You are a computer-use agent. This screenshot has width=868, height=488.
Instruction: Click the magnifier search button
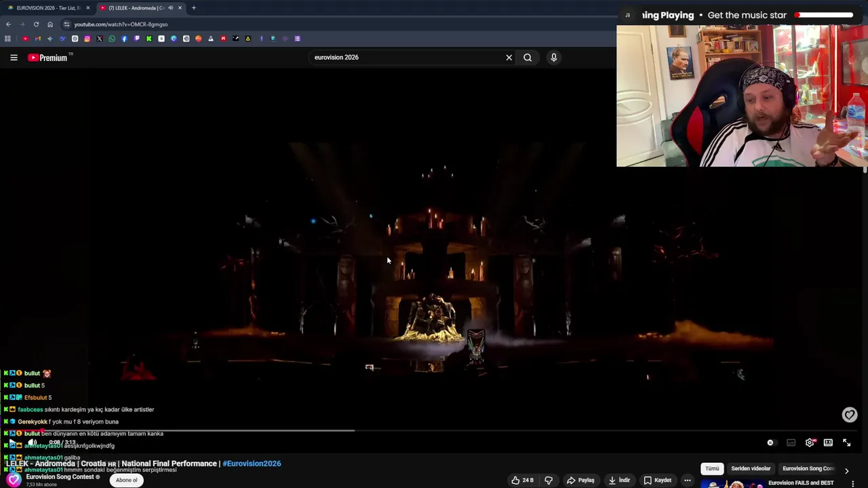[528, 58]
